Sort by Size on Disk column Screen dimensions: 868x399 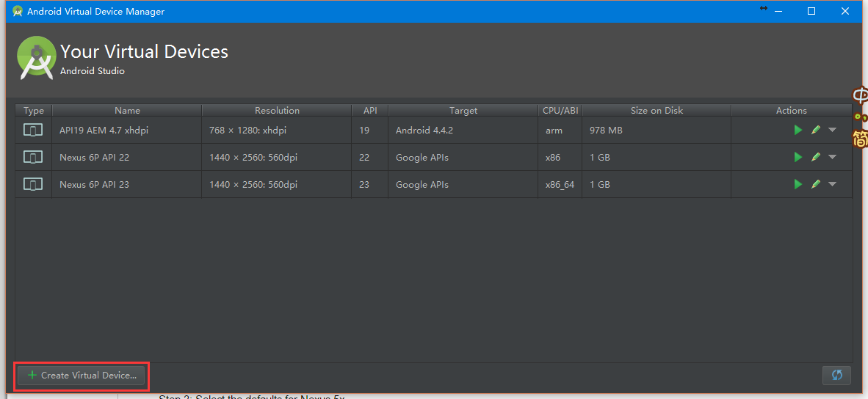point(657,111)
